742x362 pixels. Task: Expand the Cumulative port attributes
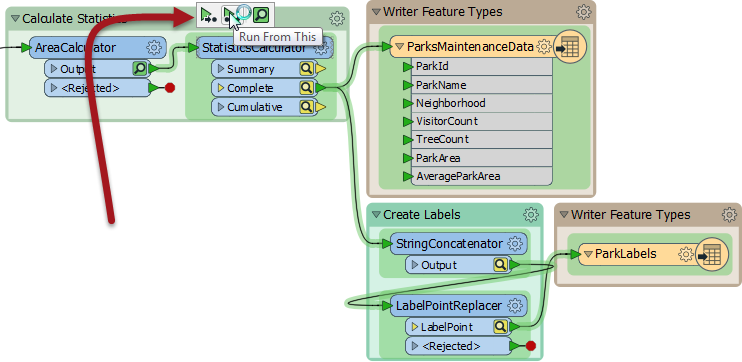pyautogui.click(x=221, y=107)
